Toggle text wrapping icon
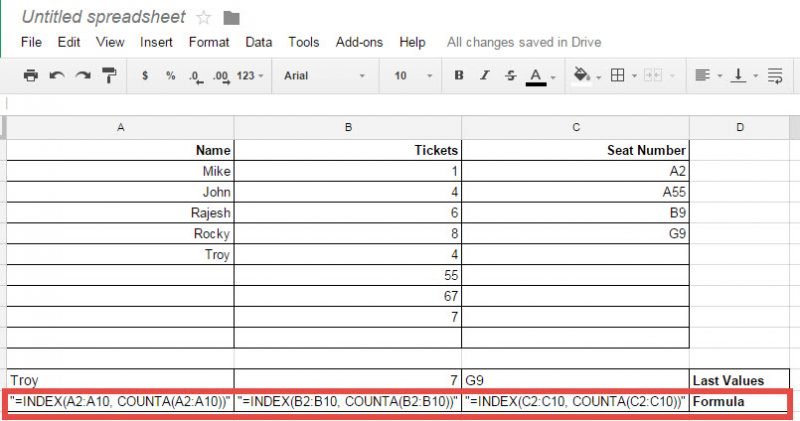 click(x=774, y=76)
